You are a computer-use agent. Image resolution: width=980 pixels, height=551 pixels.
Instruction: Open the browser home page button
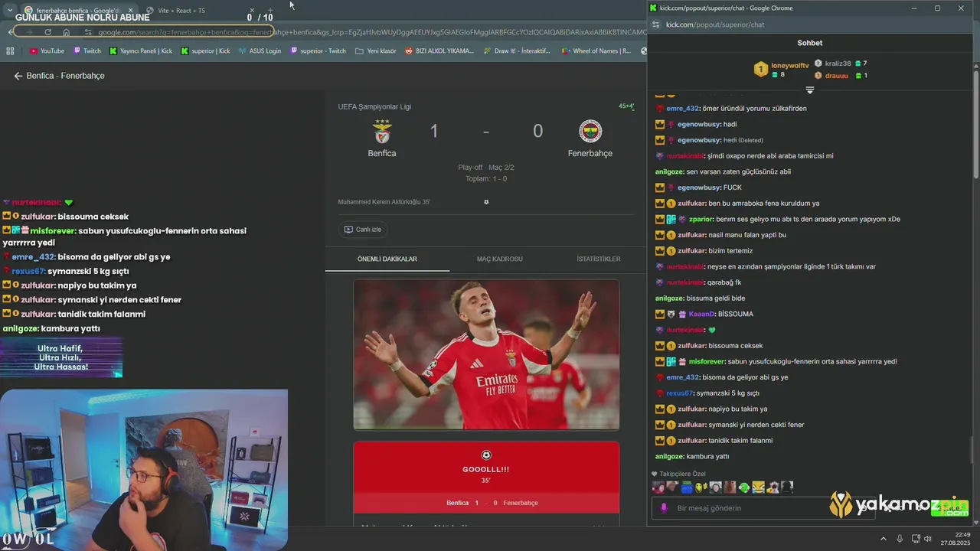(x=67, y=32)
